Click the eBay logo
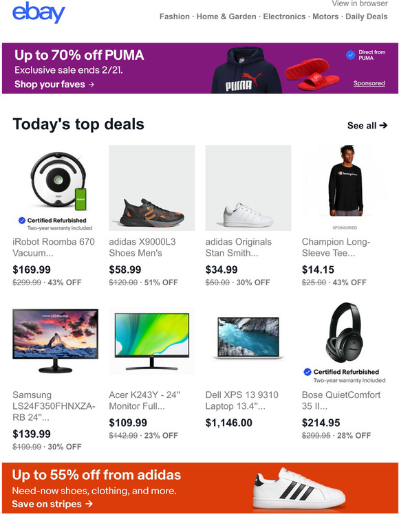The height and width of the screenshot is (532, 399). point(39,13)
